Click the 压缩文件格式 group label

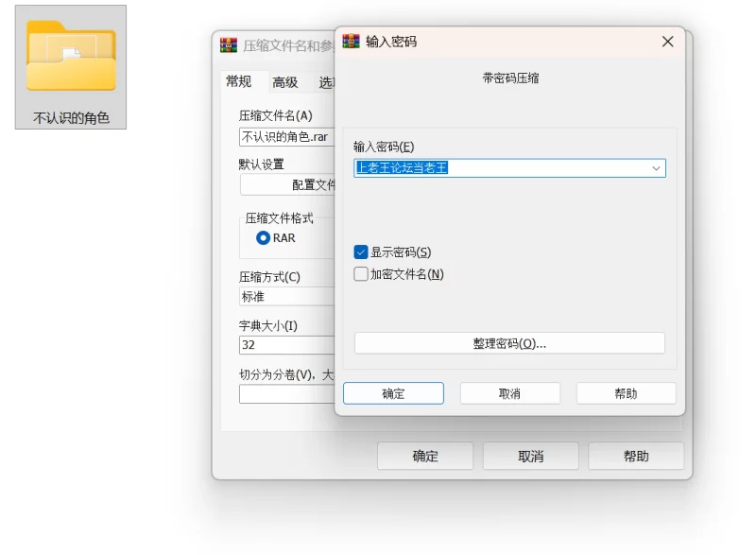tap(279, 218)
